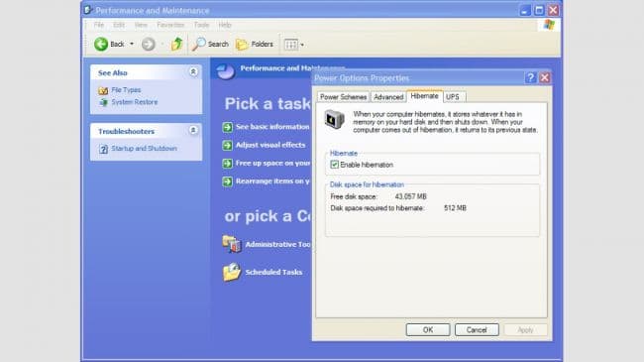This screenshot has height=362, width=644.
Task: Collapse the Troubleshooters panel chevron
Action: 193,130
